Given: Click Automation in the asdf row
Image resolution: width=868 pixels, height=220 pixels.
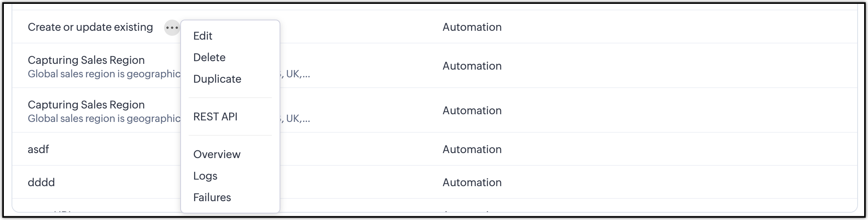Looking at the screenshot, I should 472,149.
